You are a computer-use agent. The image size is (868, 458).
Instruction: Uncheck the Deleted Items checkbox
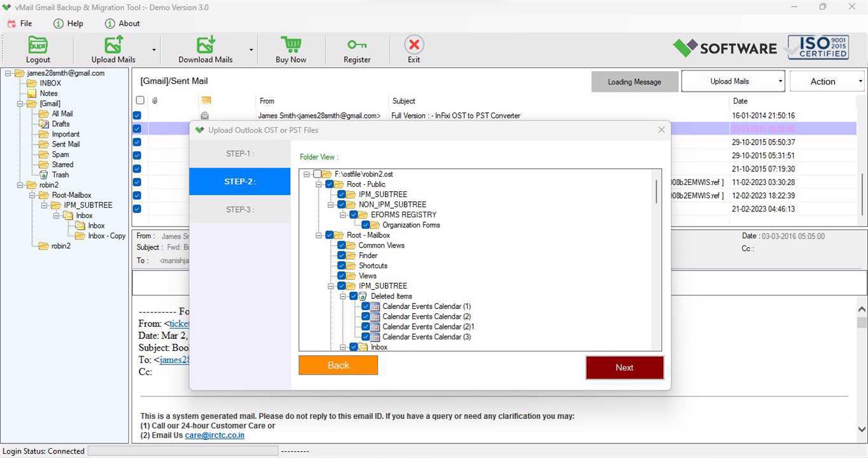(x=354, y=296)
